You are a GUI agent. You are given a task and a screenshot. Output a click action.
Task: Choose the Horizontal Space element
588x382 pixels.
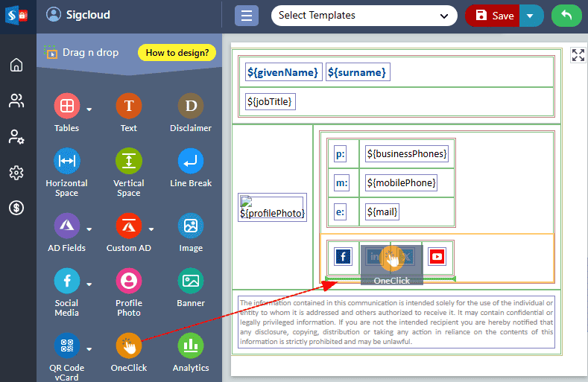[x=67, y=162]
